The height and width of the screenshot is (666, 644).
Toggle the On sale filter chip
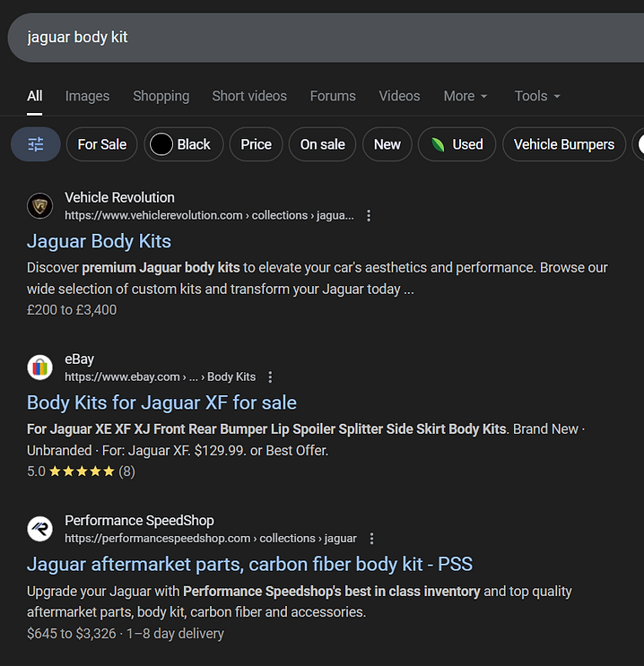pyautogui.click(x=322, y=144)
